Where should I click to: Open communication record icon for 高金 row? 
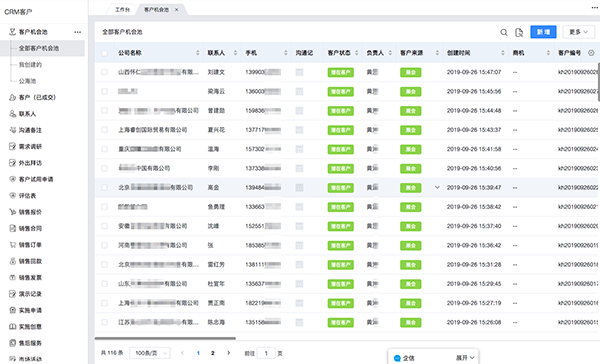click(299, 188)
